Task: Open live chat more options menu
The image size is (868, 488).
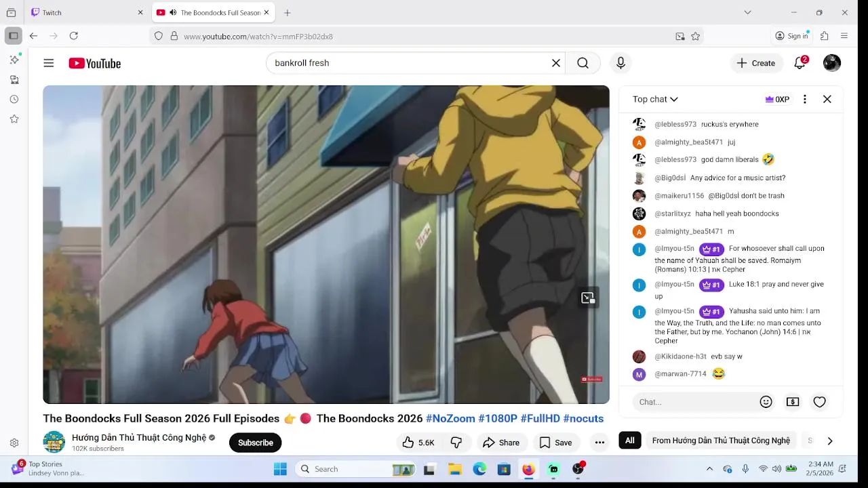Action: [x=805, y=99]
